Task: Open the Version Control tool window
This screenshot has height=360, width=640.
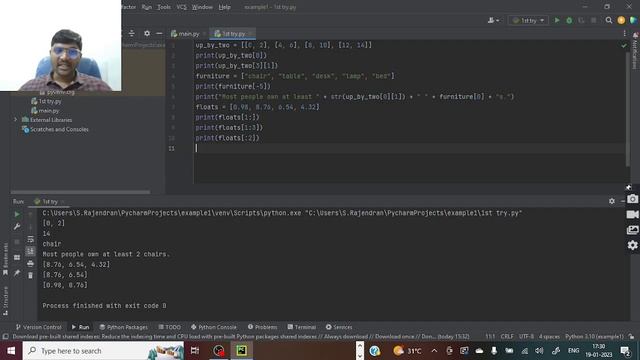Action: point(38,327)
